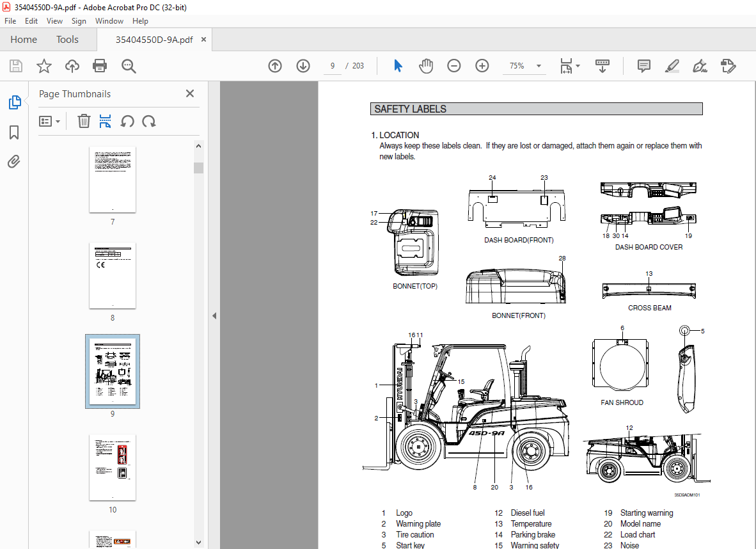Viewport: 756px width, 549px height.
Task: Open Page Thumbnails sidebar icon
Action: click(15, 102)
